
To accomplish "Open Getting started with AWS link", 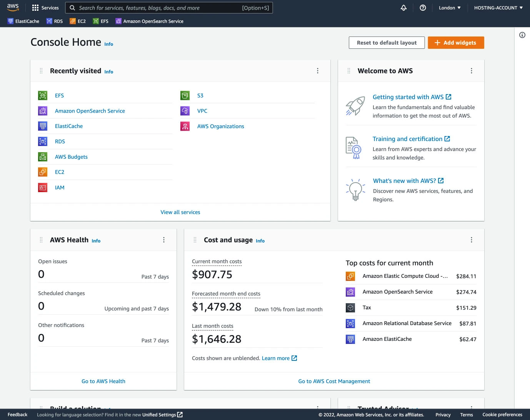I will [x=412, y=97].
